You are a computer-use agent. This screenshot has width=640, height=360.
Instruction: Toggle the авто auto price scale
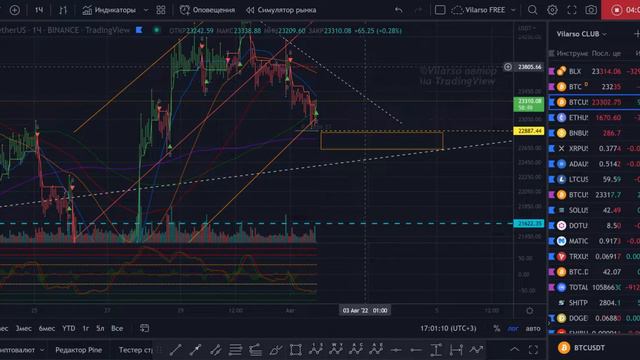click(533, 328)
